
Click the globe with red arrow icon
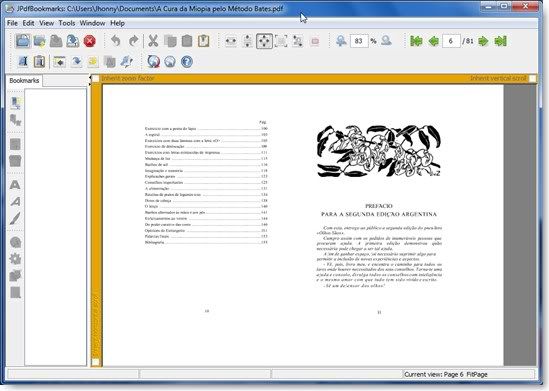pos(153,62)
